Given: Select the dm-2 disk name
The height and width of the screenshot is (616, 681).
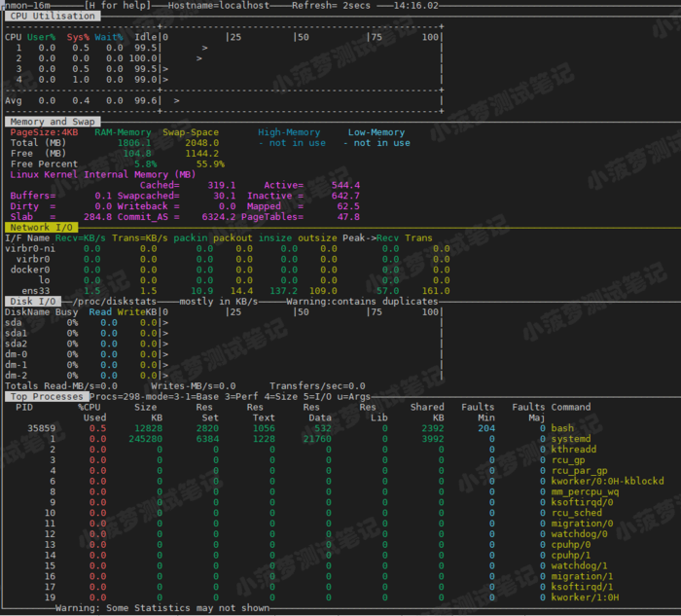Looking at the screenshot, I should [x=16, y=376].
